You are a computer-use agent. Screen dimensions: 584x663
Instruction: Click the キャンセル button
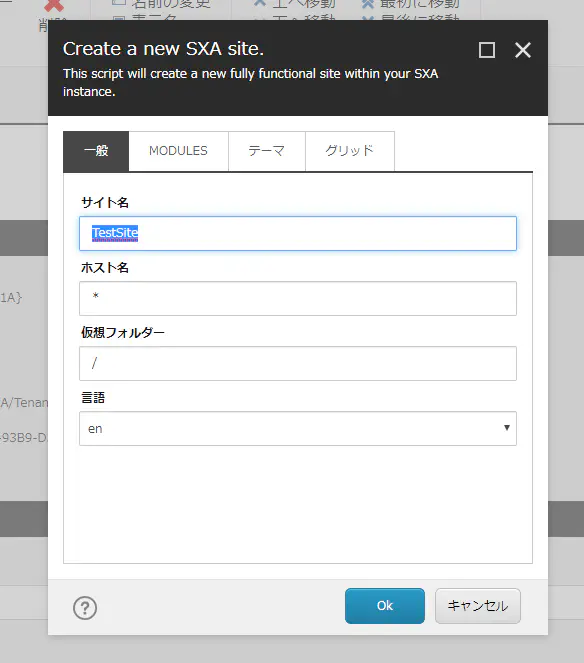[x=478, y=606]
